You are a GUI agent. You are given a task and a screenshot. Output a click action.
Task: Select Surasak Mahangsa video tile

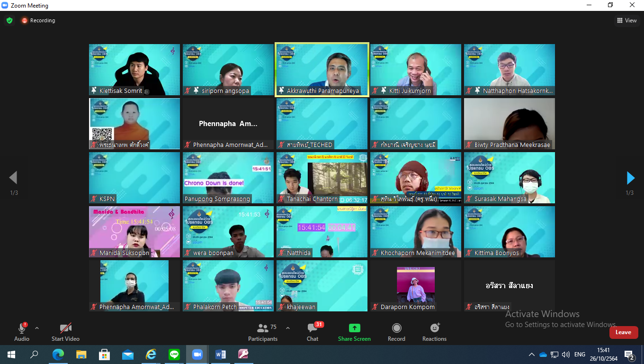510,178
